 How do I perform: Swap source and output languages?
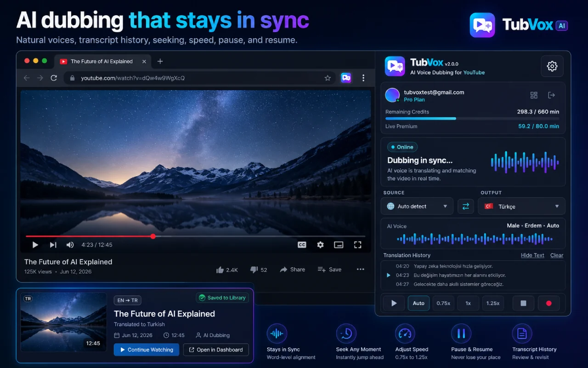(x=465, y=206)
